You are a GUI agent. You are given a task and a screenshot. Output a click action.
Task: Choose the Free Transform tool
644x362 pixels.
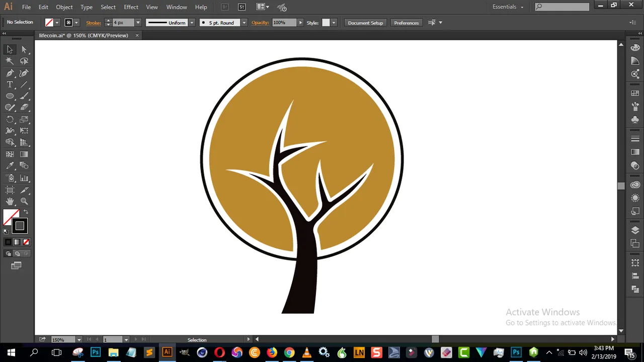(24, 131)
